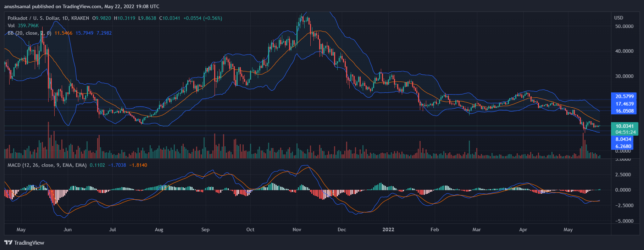Select the MACD (12, 26, close, 9) legend
644x250 pixels.
click(47, 165)
